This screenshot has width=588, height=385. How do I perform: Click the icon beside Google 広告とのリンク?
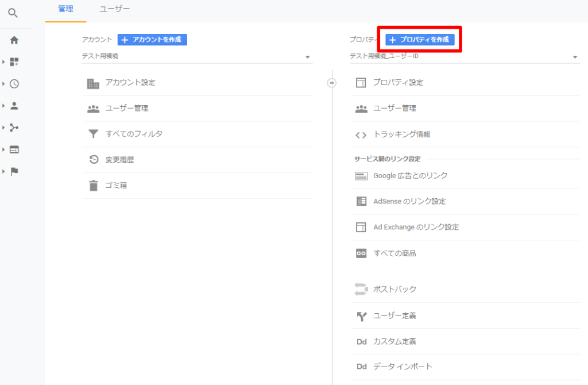point(361,176)
